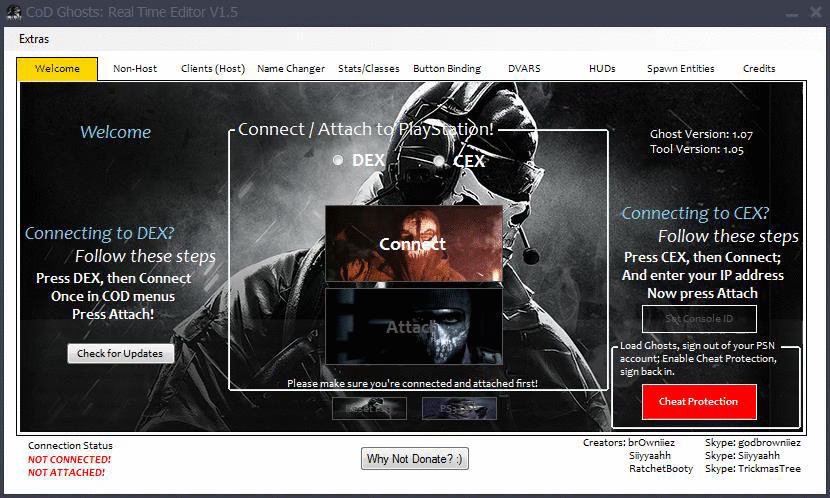830x498 pixels.
Task: Click the Creators: brOwniiez text
Action: tap(629, 442)
